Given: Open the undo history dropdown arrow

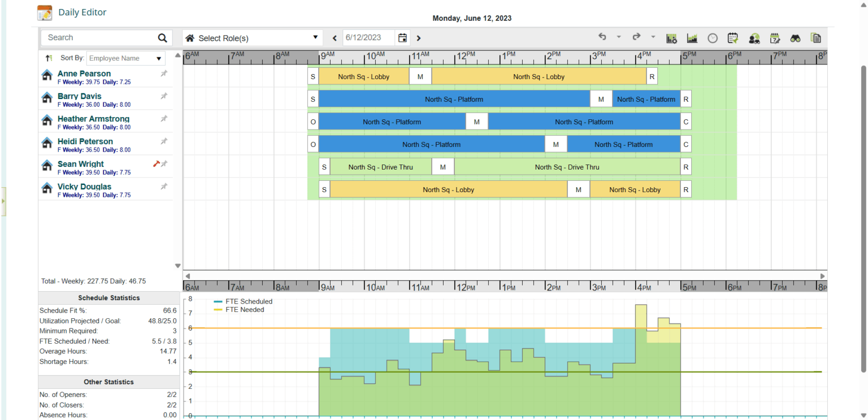Looking at the screenshot, I should [618, 37].
